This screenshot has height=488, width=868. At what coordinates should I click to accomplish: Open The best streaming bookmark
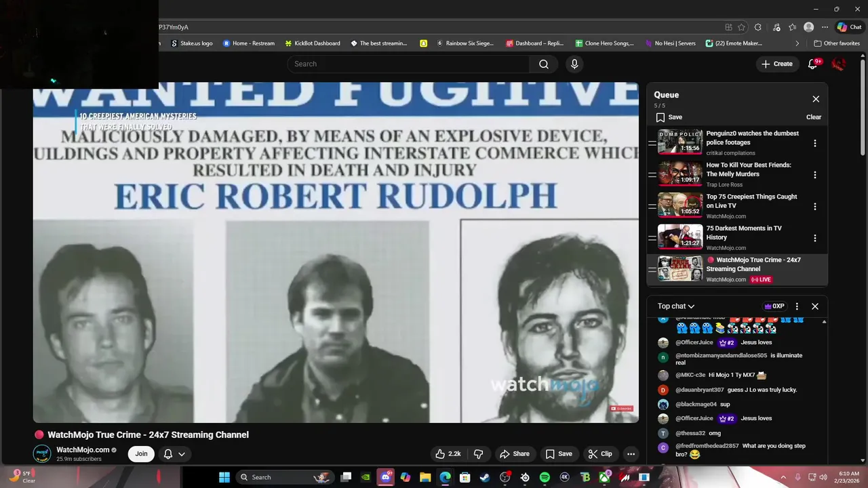(x=379, y=43)
